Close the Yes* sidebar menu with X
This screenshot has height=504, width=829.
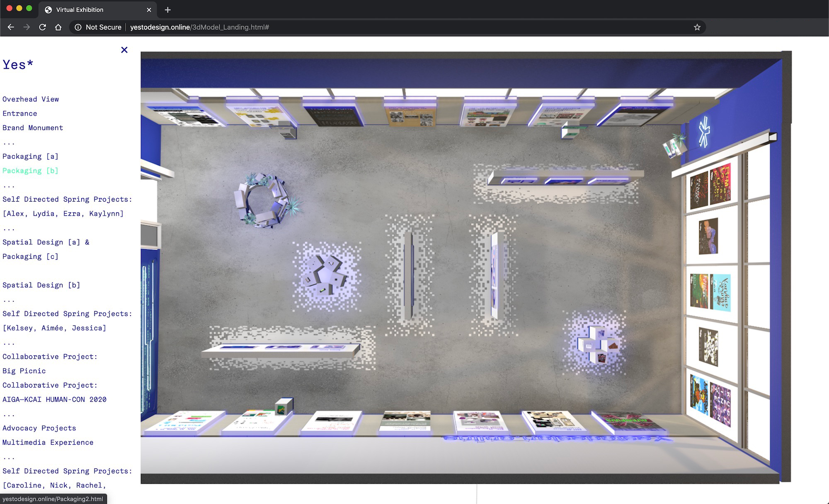[124, 50]
